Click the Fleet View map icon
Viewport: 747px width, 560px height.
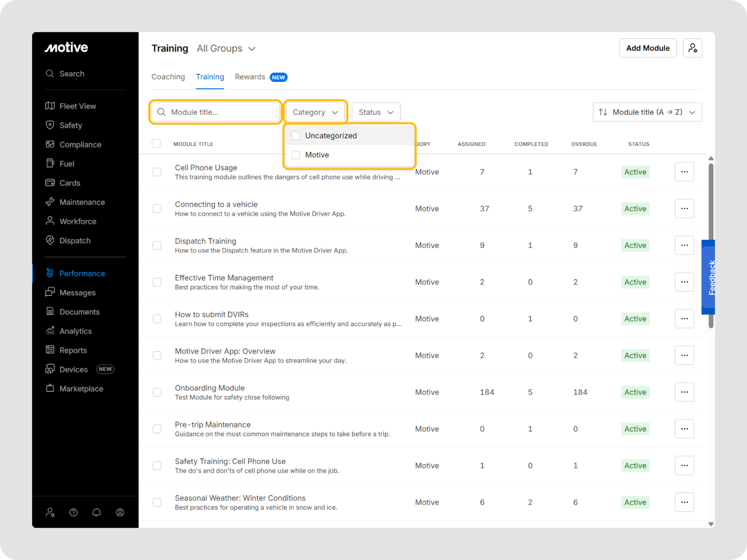click(50, 106)
